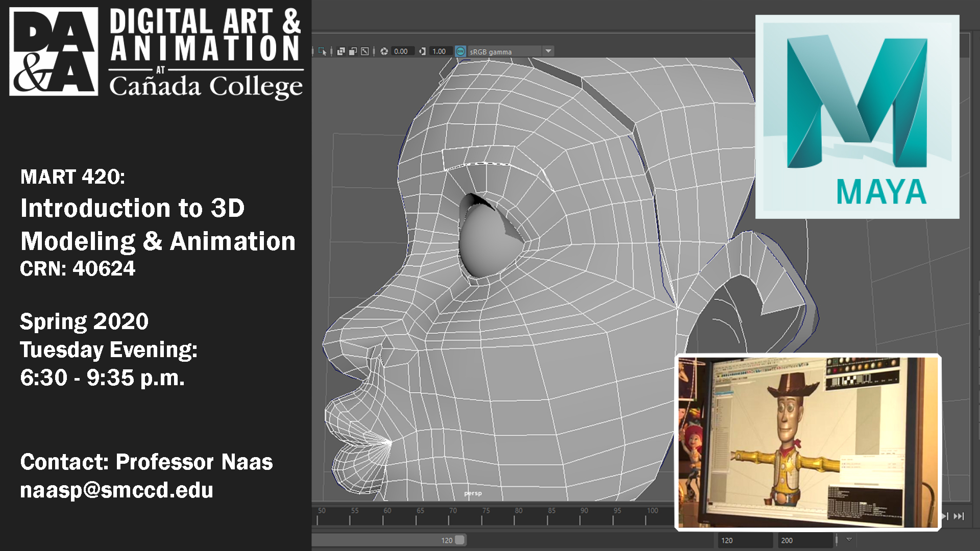Click the step forward playback button
This screenshot has height=551, width=980.
pos(945,516)
